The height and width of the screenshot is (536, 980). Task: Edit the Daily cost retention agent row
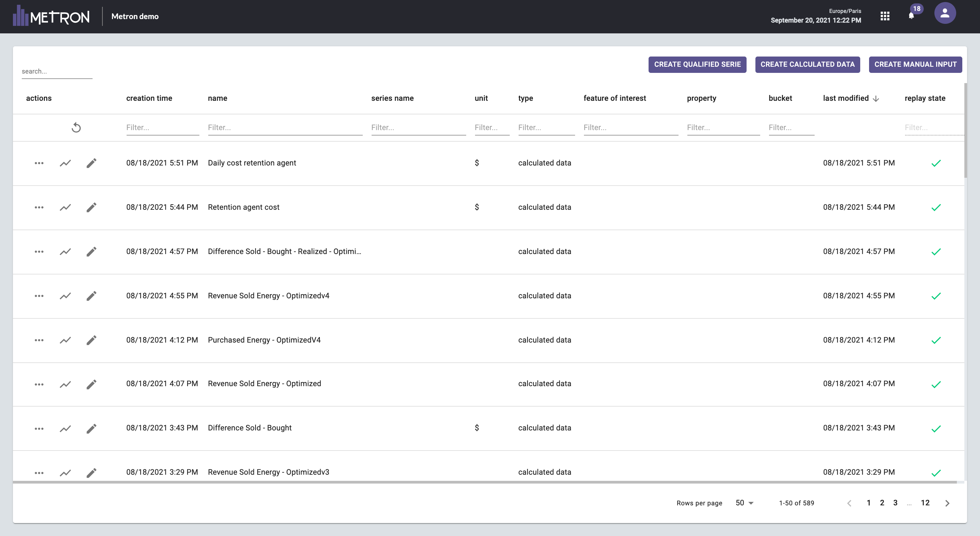pyautogui.click(x=91, y=163)
